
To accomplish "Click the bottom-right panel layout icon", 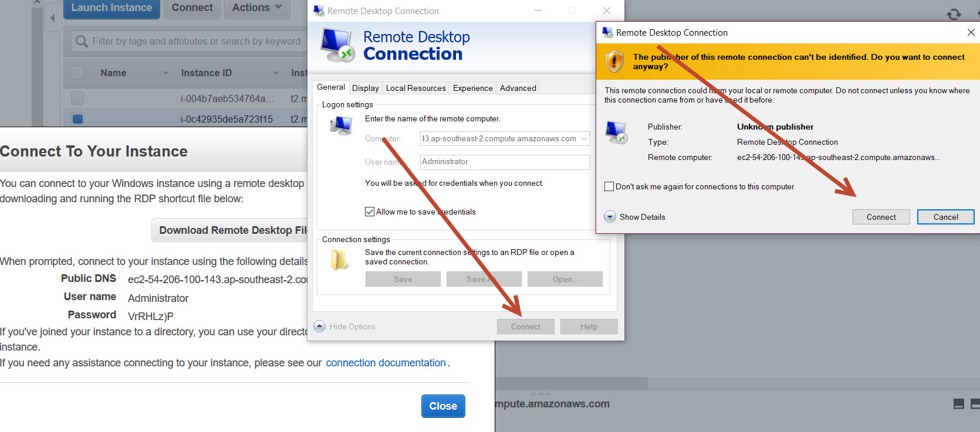I will point(959,404).
